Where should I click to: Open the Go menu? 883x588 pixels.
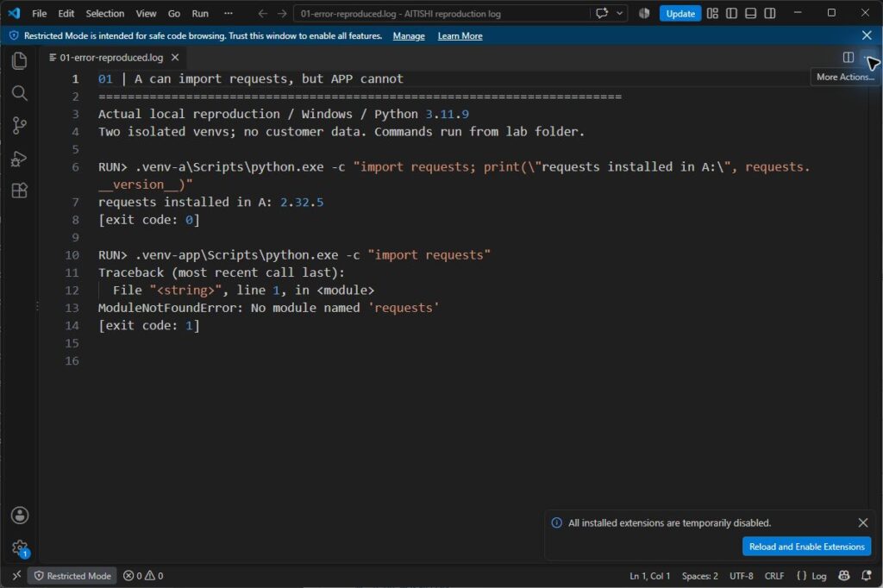(174, 14)
